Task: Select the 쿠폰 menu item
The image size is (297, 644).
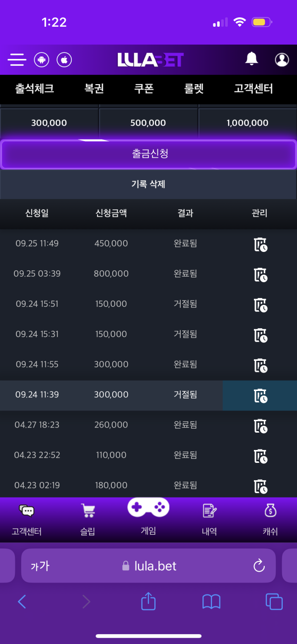Action: click(144, 89)
